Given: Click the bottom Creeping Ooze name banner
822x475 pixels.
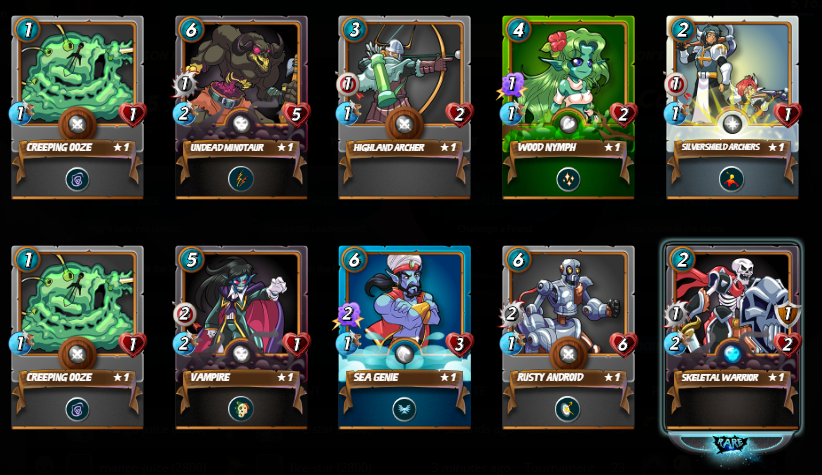Looking at the screenshot, I should 78,377.
